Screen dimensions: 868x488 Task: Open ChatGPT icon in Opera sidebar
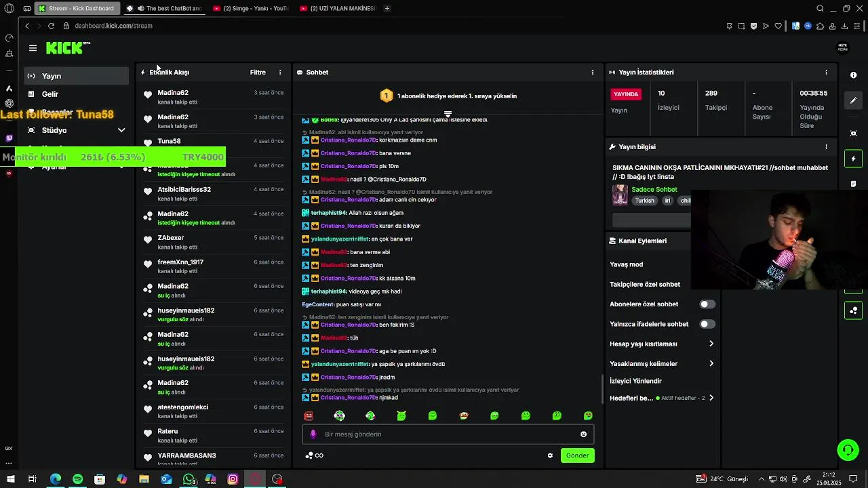click(9, 103)
